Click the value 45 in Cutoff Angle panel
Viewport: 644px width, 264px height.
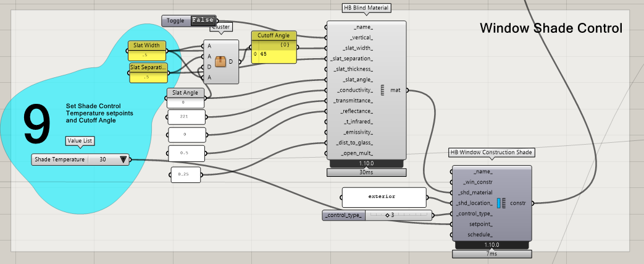[x=263, y=54]
